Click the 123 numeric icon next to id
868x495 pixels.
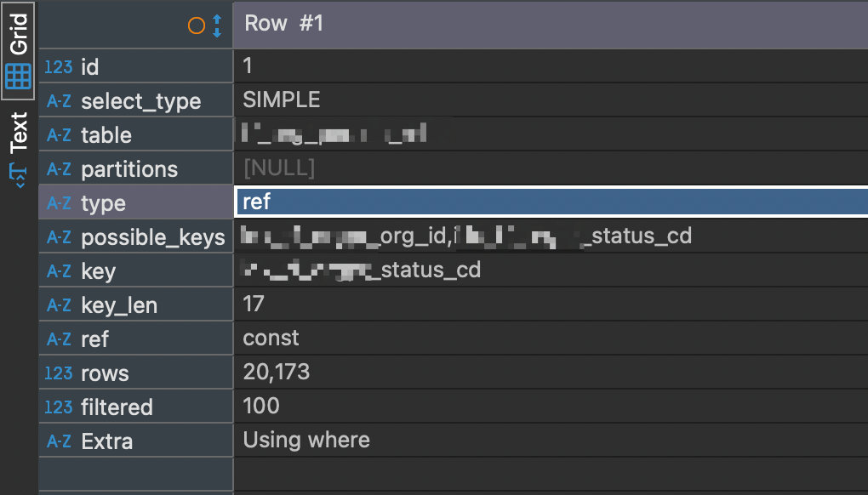pyautogui.click(x=58, y=67)
